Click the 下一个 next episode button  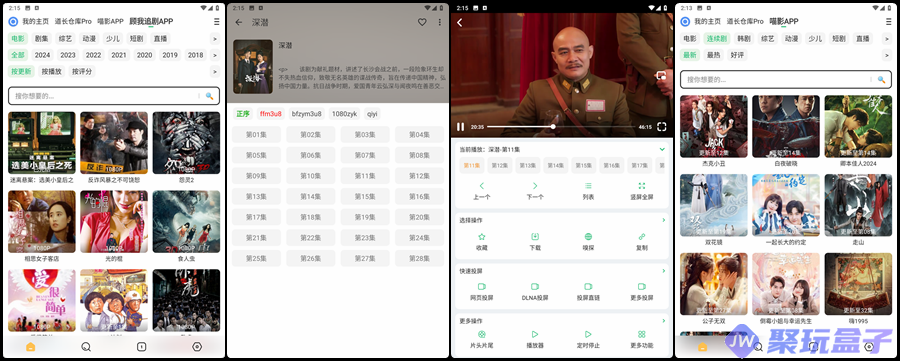[x=535, y=191]
